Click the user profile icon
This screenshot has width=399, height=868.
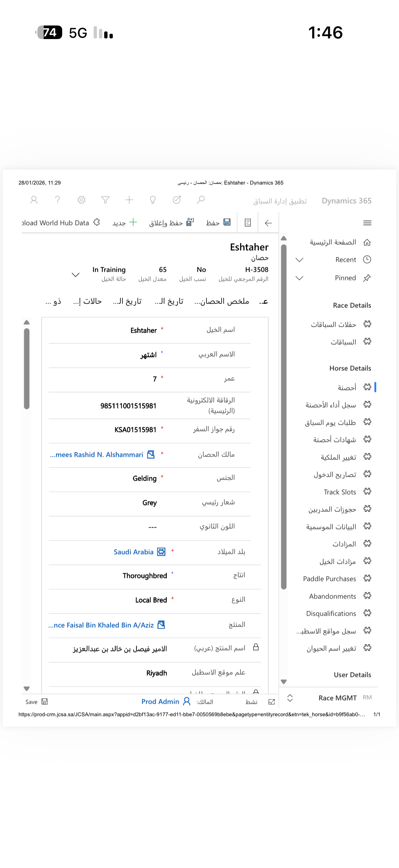point(34,200)
